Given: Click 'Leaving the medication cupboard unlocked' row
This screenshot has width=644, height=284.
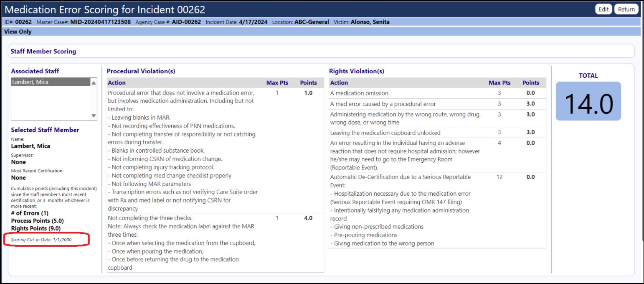Looking at the screenshot, I should tap(437, 133).
